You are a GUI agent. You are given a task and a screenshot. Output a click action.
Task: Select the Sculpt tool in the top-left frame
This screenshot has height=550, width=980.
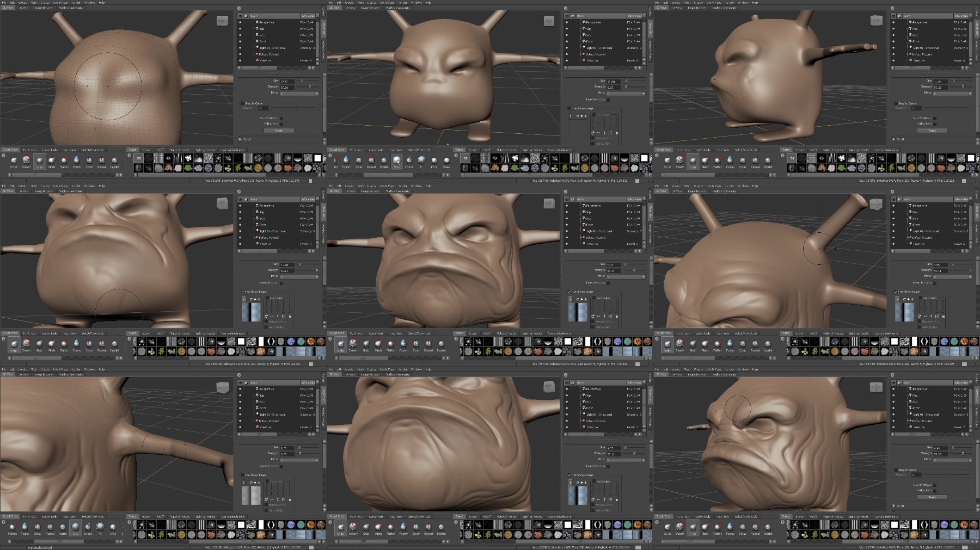tap(14, 162)
